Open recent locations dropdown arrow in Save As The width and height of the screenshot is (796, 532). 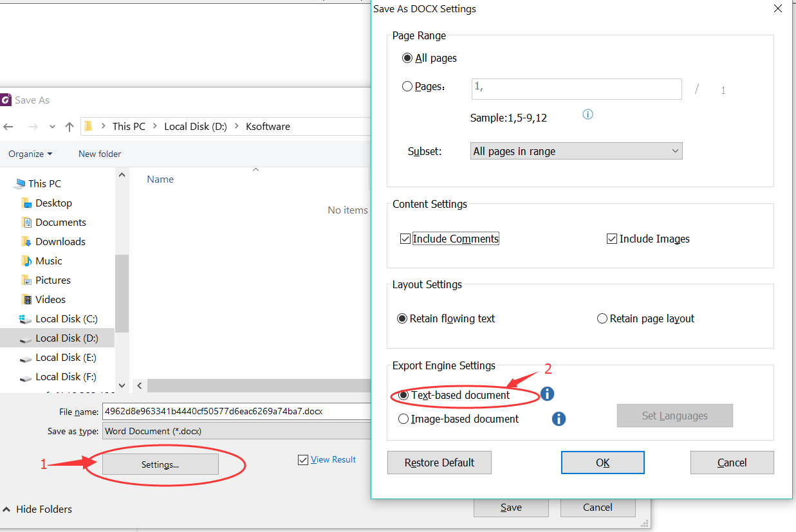52,127
